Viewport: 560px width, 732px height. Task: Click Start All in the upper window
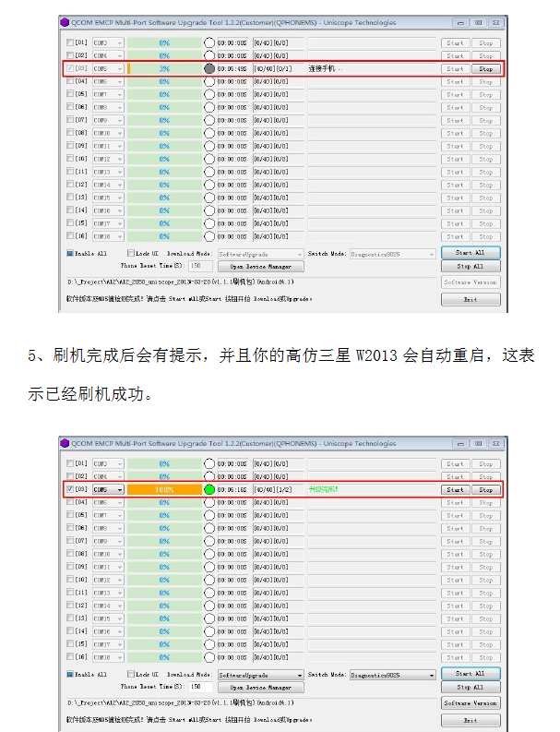[471, 253]
